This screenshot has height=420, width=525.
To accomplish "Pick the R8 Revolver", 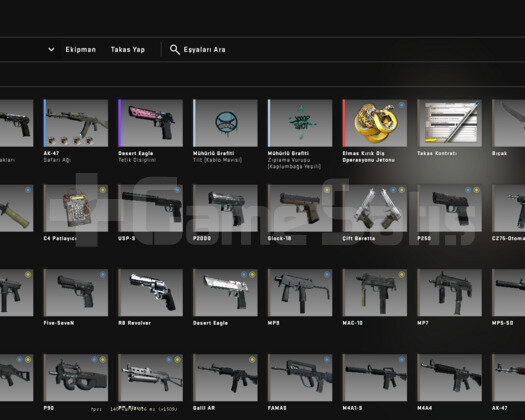I will pos(150,293).
